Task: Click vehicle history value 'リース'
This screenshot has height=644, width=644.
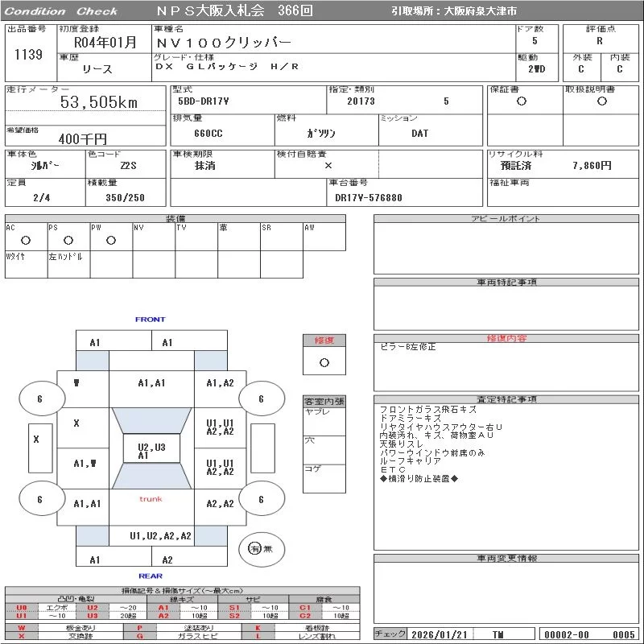Action: point(97,69)
